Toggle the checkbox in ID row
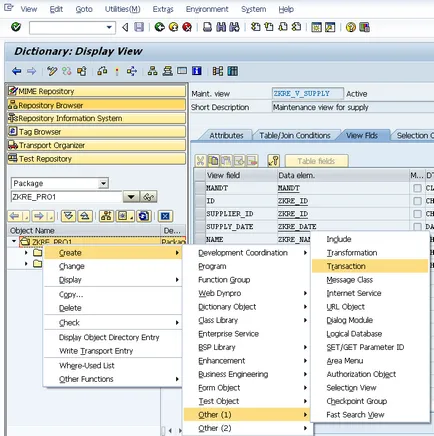Screen dimensions: 434x436 417,201
